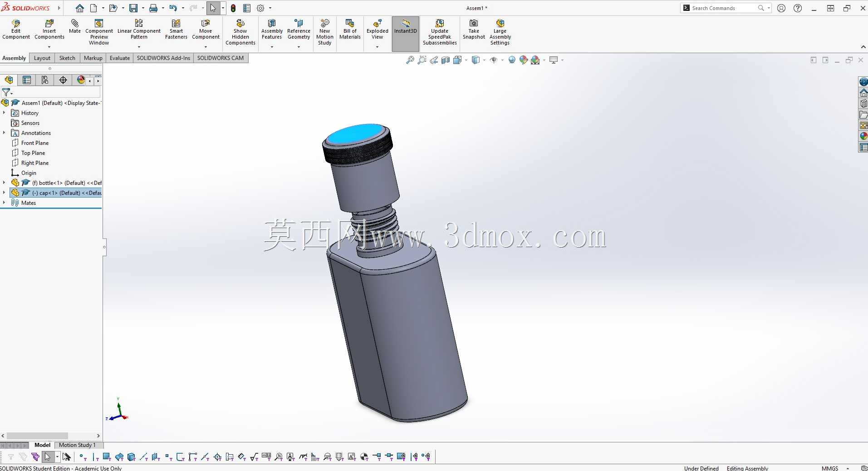Select the Sensors folder
Image resolution: width=868 pixels, height=471 pixels.
point(30,123)
